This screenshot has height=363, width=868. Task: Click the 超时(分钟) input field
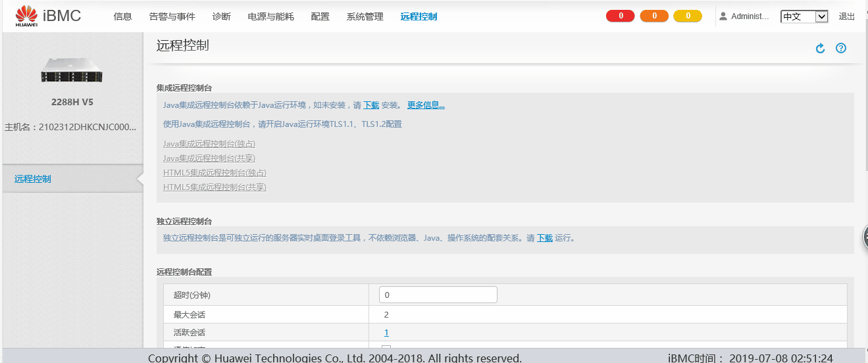pyautogui.click(x=438, y=295)
